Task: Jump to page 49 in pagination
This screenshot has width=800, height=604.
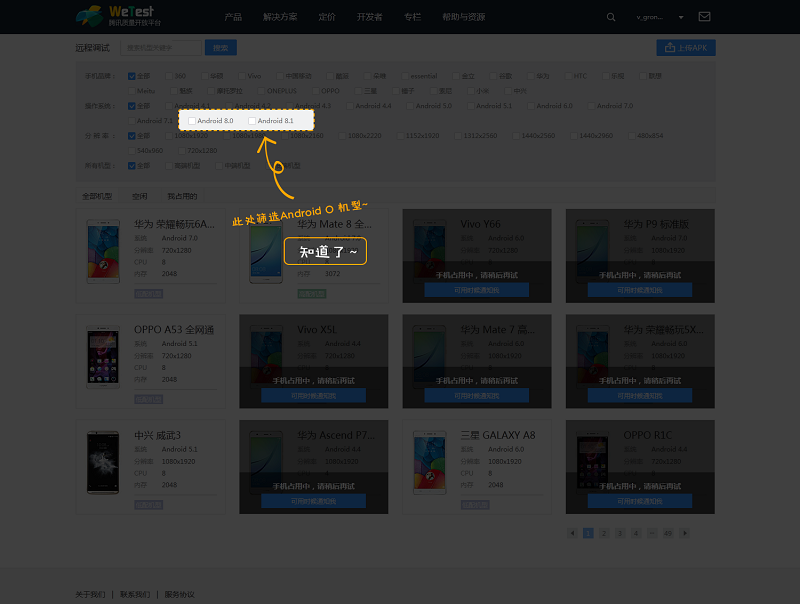Action: tap(668, 533)
